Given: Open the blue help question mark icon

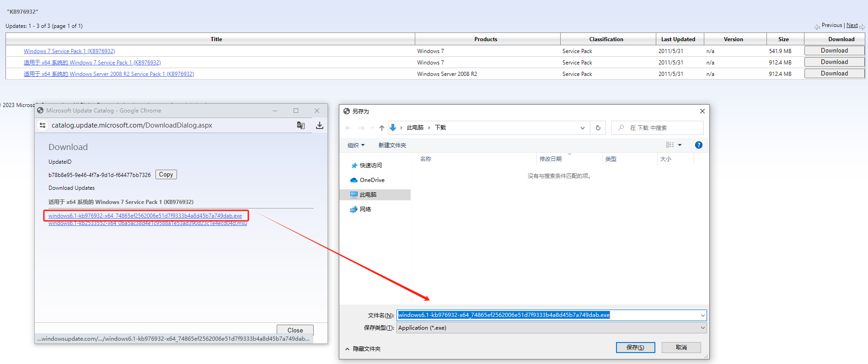Looking at the screenshot, I should tap(698, 145).
